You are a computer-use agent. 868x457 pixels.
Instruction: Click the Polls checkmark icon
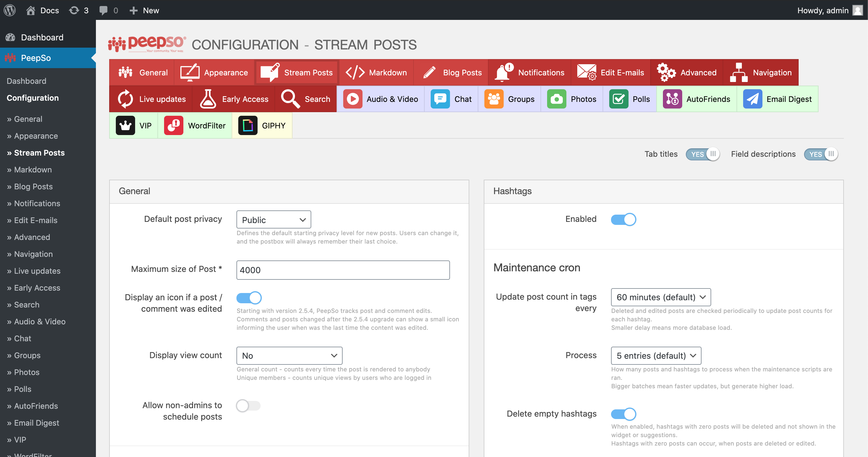(618, 99)
